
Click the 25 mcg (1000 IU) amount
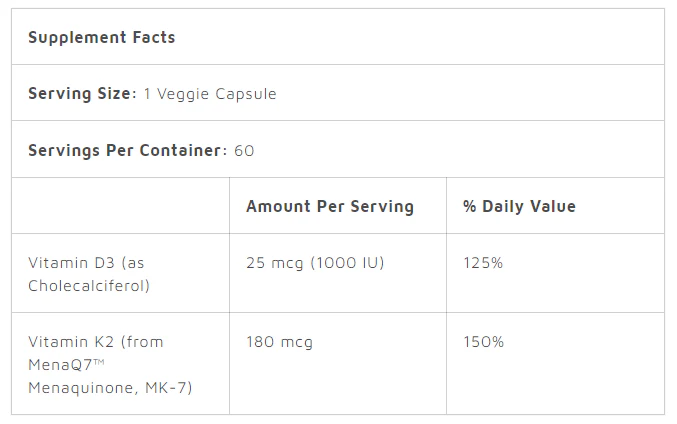315,263
